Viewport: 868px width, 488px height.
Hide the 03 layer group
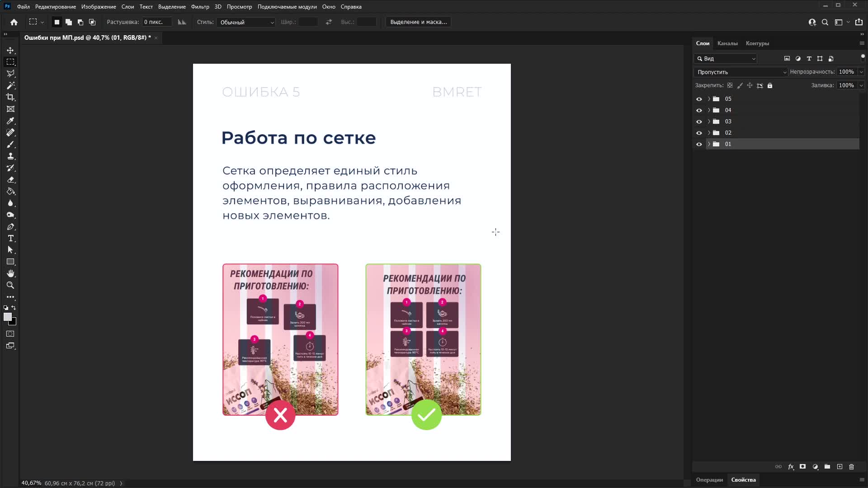[699, 122]
